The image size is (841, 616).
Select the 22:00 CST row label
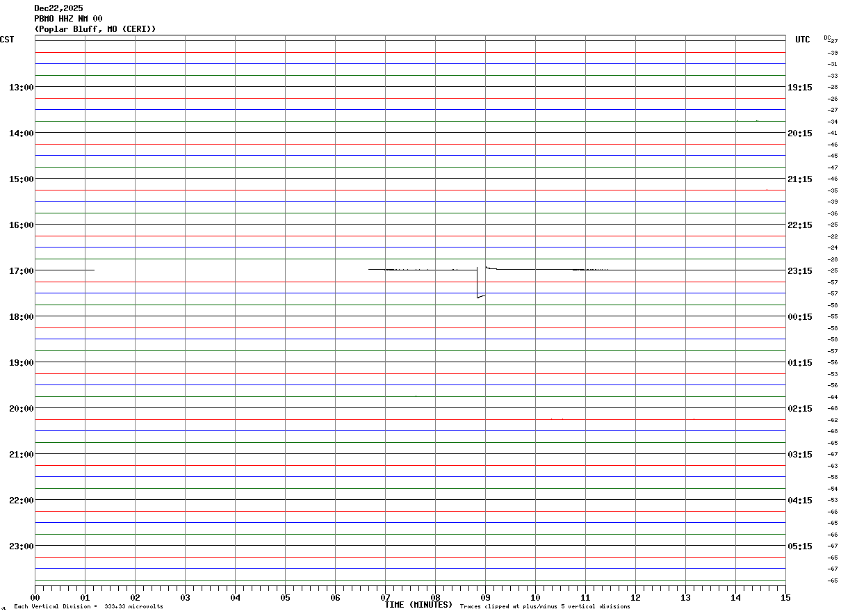click(22, 500)
